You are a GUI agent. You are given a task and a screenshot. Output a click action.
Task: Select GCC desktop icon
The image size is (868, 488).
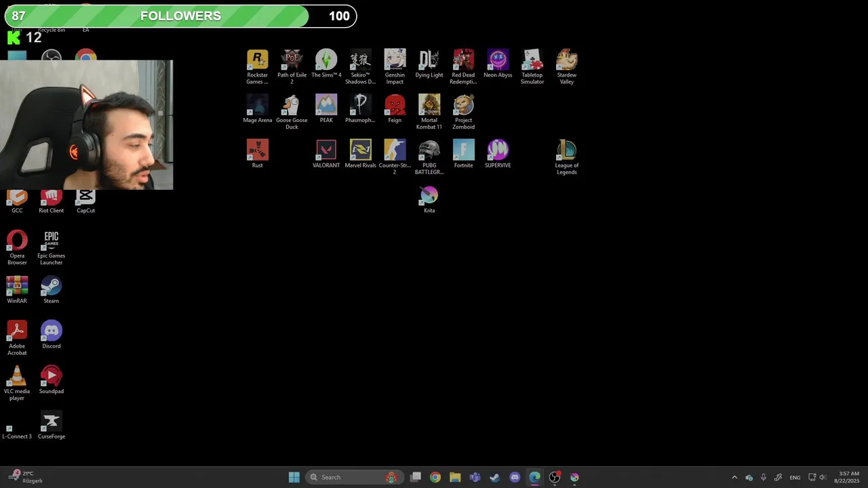click(17, 203)
